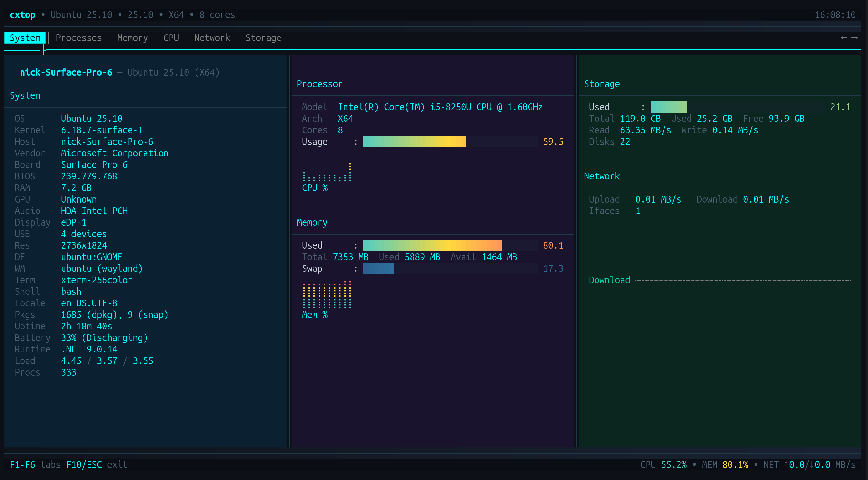Click the left arrow tab scroller

tap(844, 38)
